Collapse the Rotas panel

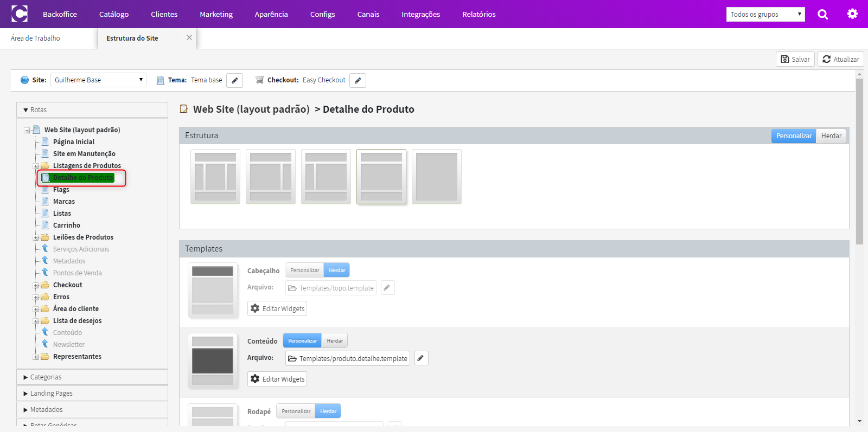pyautogui.click(x=92, y=110)
